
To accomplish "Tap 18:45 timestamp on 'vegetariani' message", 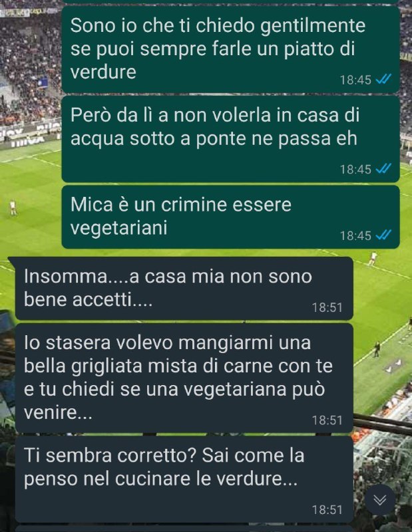I will click(355, 235).
